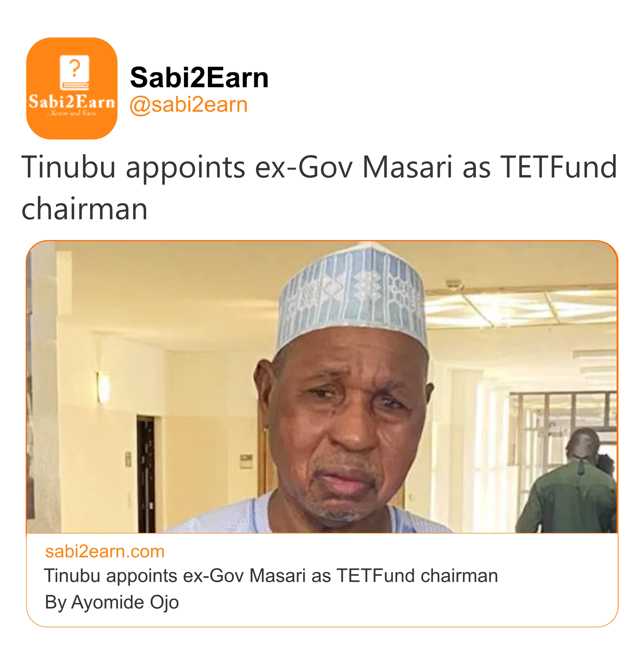The width and height of the screenshot is (644, 650).
Task: Click the "By Ayomide Ojo" byline
Action: click(x=112, y=602)
